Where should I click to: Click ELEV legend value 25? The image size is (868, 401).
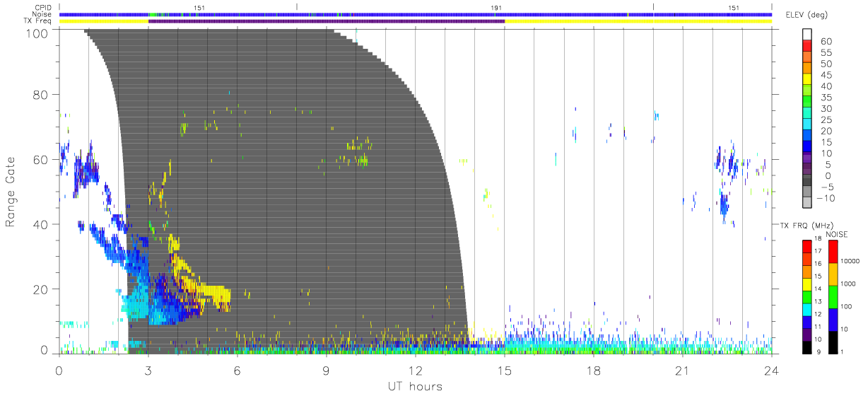coord(826,120)
